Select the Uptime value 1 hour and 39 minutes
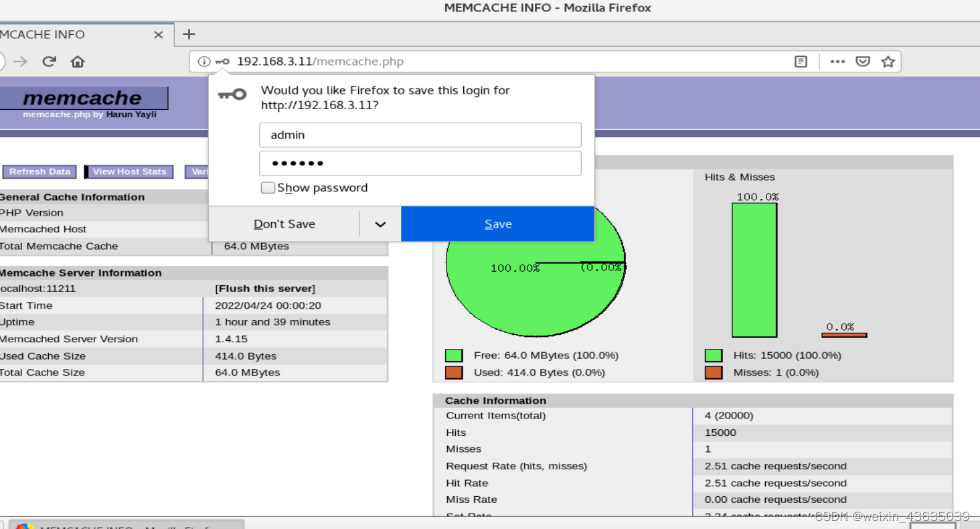980x529 pixels. [x=272, y=322]
